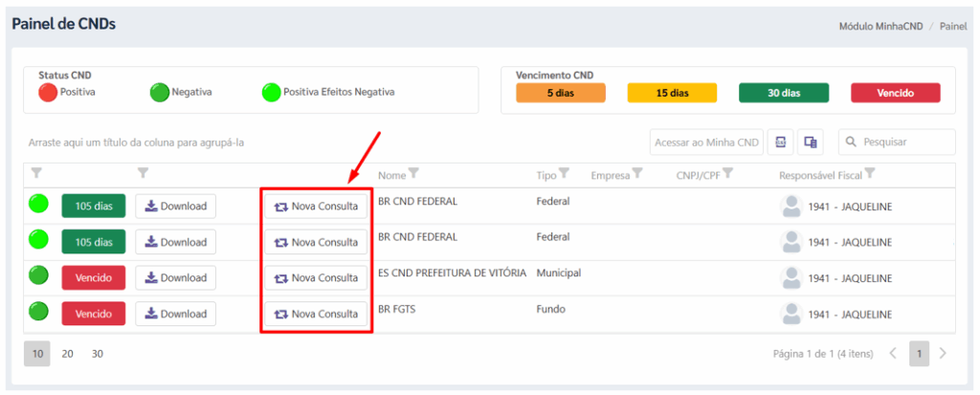Click the filter icon next to Nome column
Image resolution: width=980 pixels, height=395 pixels.
414,174
